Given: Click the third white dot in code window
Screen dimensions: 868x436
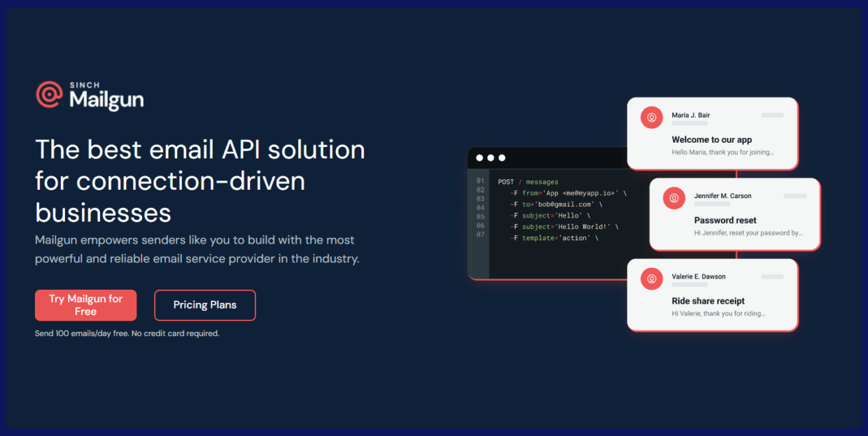Looking at the screenshot, I should 502,158.
